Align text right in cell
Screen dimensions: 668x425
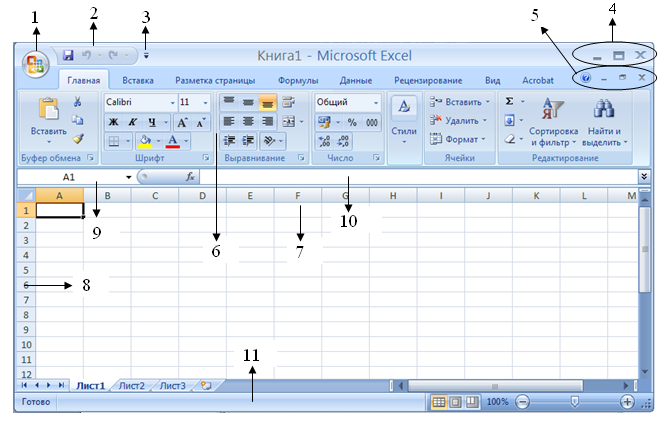(268, 122)
